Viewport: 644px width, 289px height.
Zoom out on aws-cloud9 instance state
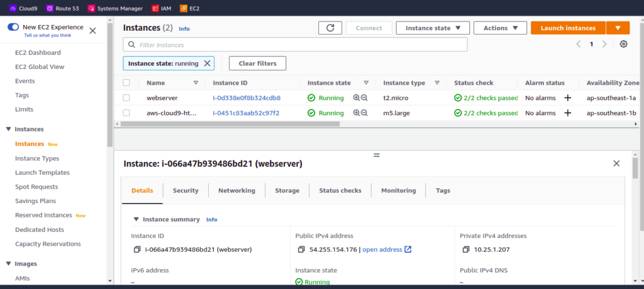click(x=364, y=113)
